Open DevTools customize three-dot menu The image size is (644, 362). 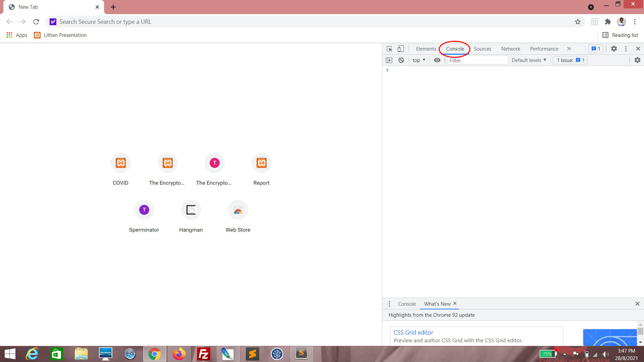pos(626,49)
